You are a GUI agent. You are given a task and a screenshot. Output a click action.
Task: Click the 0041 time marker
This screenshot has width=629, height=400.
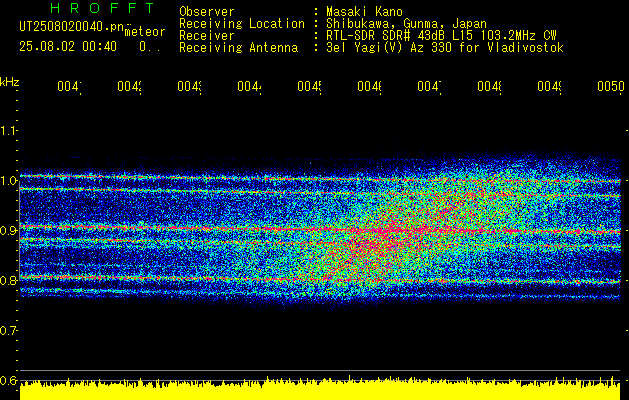click(x=69, y=86)
